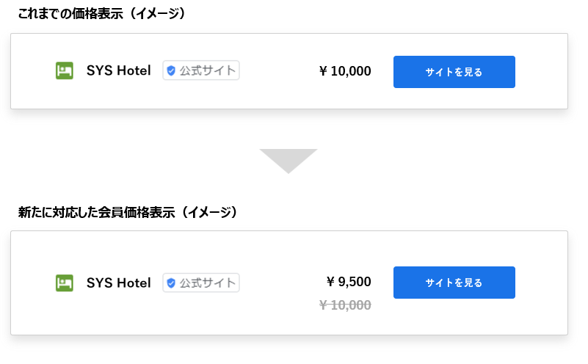
Task: Click the 公式サイト badge text in the bottom card
Action: pos(208,283)
